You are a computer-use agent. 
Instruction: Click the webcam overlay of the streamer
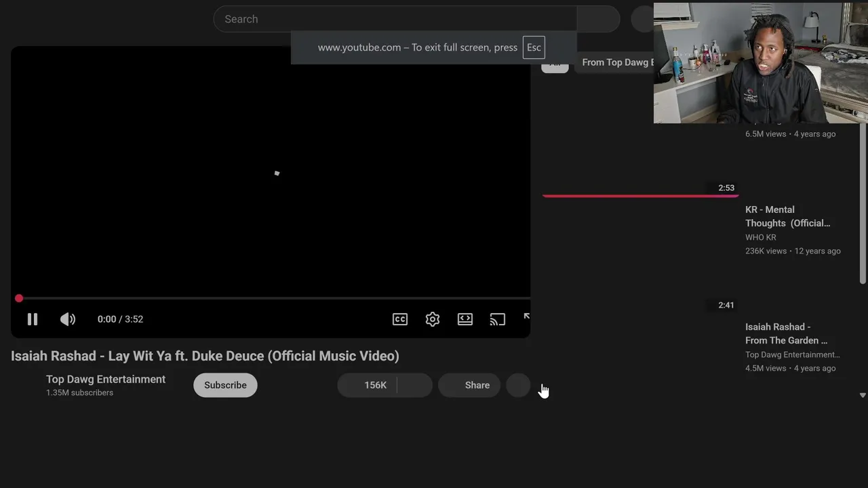click(760, 63)
